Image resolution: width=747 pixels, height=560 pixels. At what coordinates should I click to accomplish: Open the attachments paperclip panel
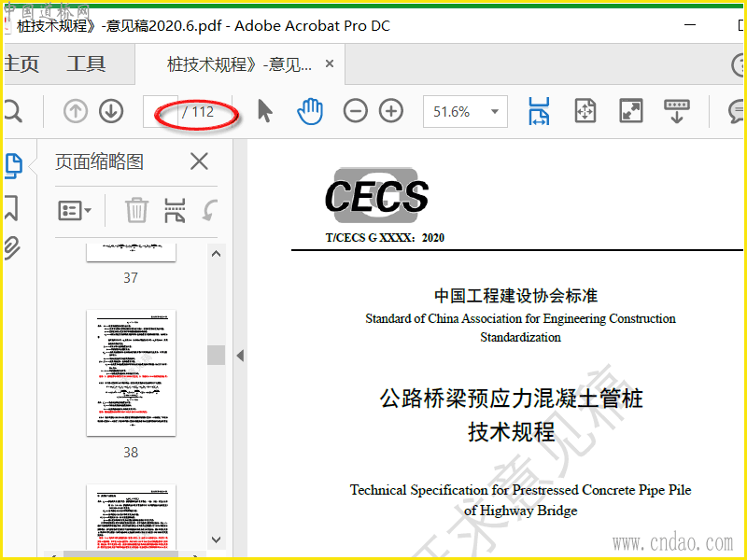pos(12,248)
